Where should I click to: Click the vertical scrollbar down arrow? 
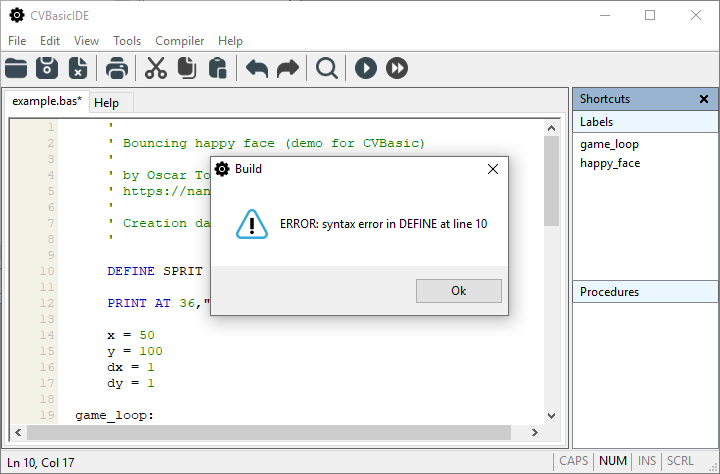tap(551, 416)
